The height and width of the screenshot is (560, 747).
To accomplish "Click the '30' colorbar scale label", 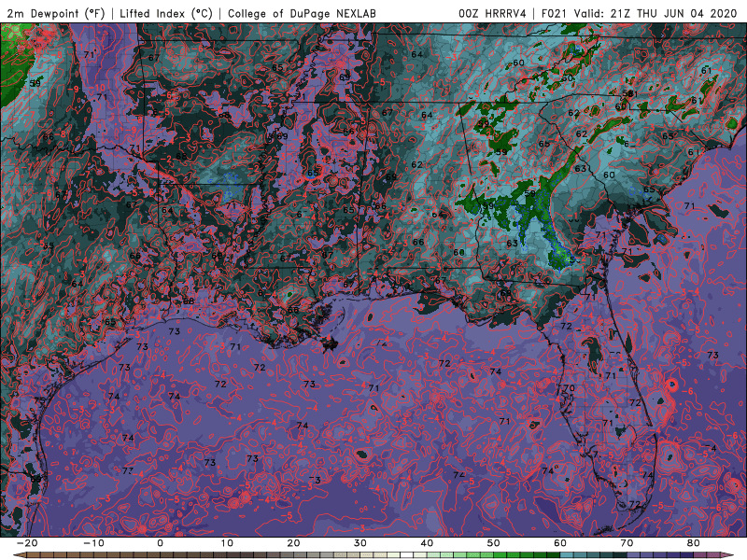I will pos(360,543).
